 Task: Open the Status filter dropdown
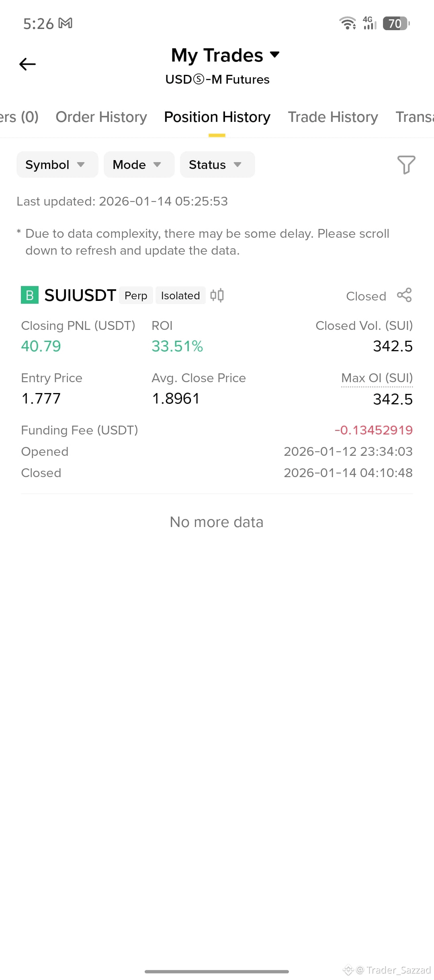[217, 165]
